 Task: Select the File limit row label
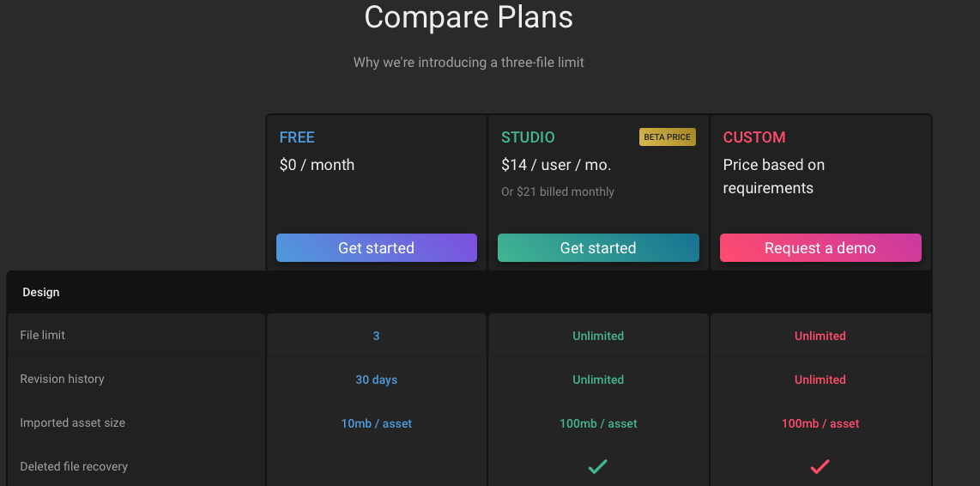pyautogui.click(x=43, y=335)
